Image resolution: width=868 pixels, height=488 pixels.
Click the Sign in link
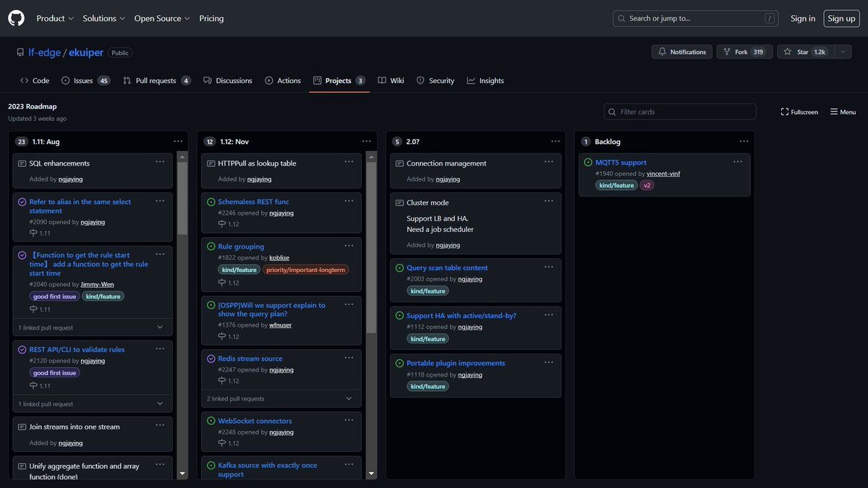[803, 18]
